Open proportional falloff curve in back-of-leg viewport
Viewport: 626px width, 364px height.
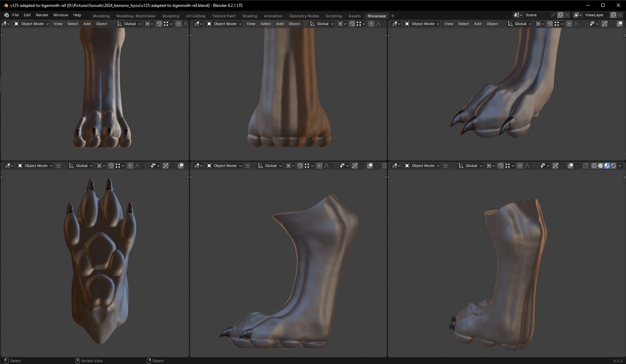380,24
